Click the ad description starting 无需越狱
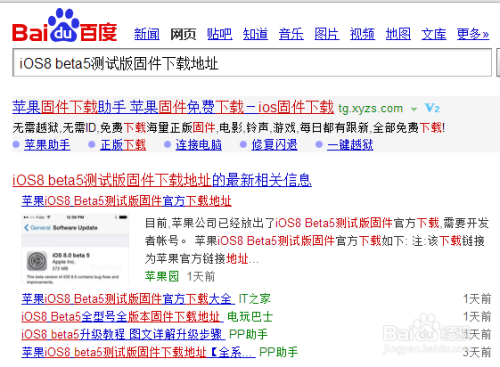This screenshot has width=500, height=367. (229, 127)
